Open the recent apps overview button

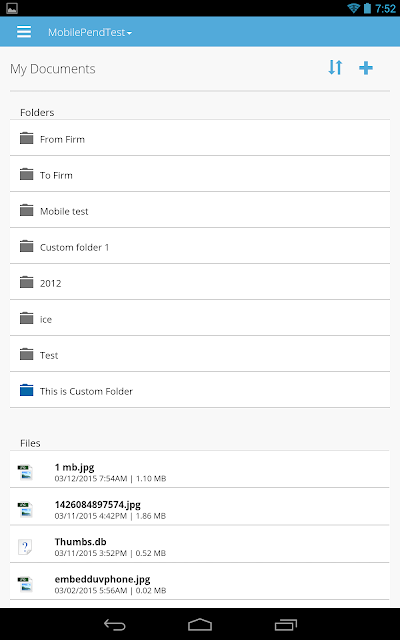pyautogui.click(x=285, y=624)
